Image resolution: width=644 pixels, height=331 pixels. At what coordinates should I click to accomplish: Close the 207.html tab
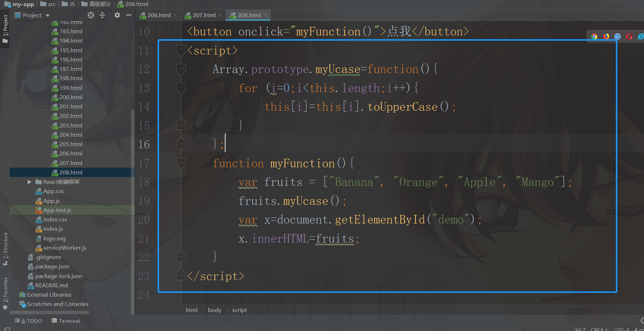[220, 15]
